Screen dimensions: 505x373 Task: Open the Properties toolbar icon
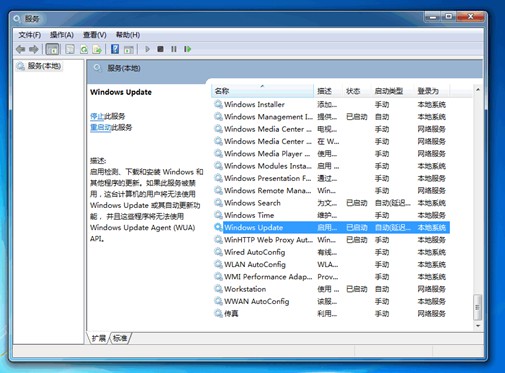click(x=70, y=49)
